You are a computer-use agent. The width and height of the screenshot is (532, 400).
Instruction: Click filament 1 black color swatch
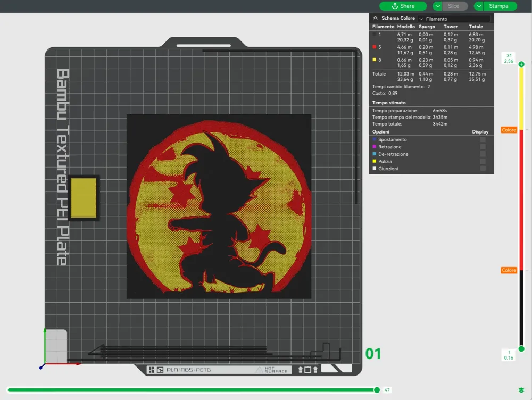point(374,34)
